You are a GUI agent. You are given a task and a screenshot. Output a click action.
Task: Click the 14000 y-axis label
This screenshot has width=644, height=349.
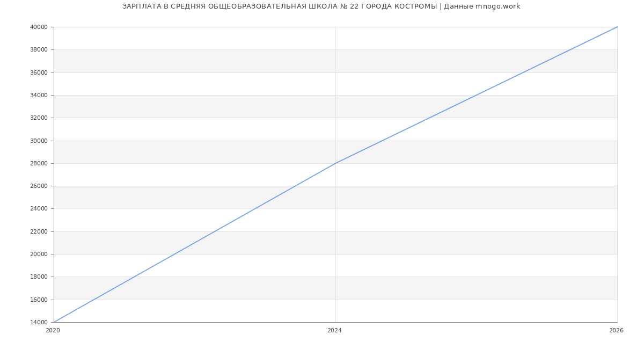(39, 322)
